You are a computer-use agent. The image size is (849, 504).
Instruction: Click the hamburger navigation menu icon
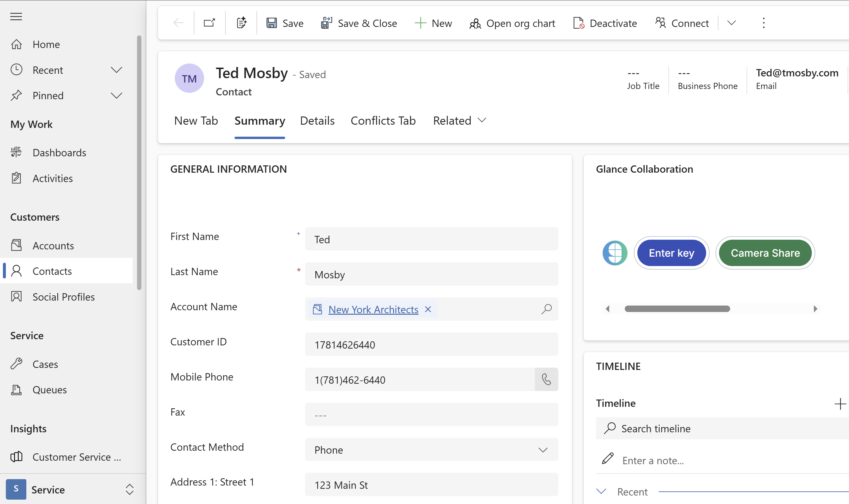click(16, 16)
